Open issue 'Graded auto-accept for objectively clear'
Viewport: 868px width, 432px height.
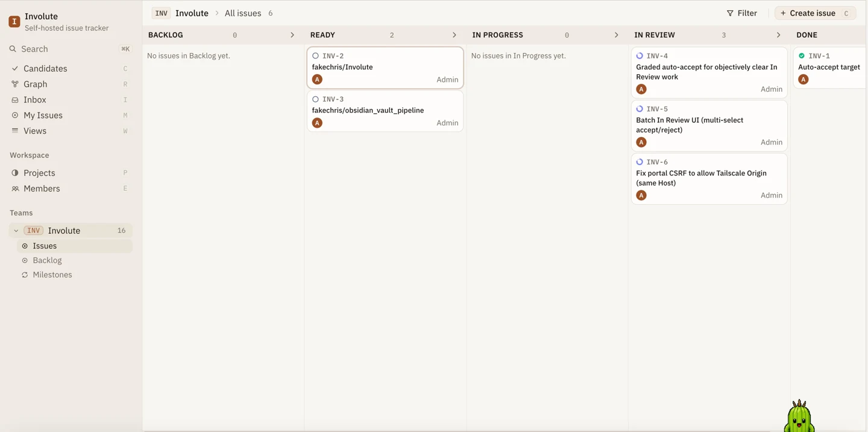coord(709,72)
